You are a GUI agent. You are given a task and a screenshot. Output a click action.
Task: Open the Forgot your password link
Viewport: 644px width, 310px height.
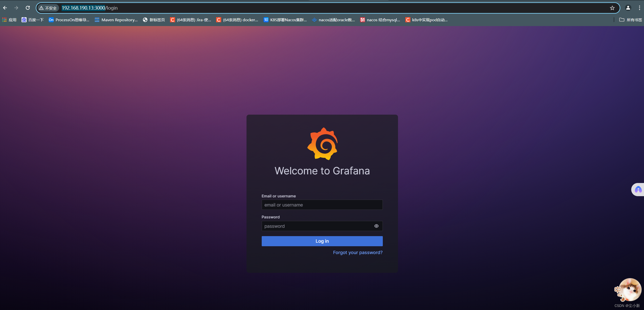click(x=358, y=253)
